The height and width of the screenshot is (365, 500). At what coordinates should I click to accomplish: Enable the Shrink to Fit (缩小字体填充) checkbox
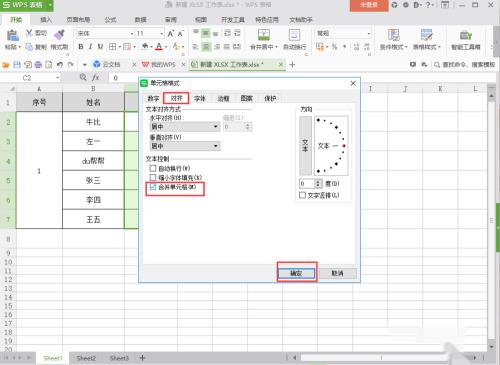pyautogui.click(x=153, y=177)
